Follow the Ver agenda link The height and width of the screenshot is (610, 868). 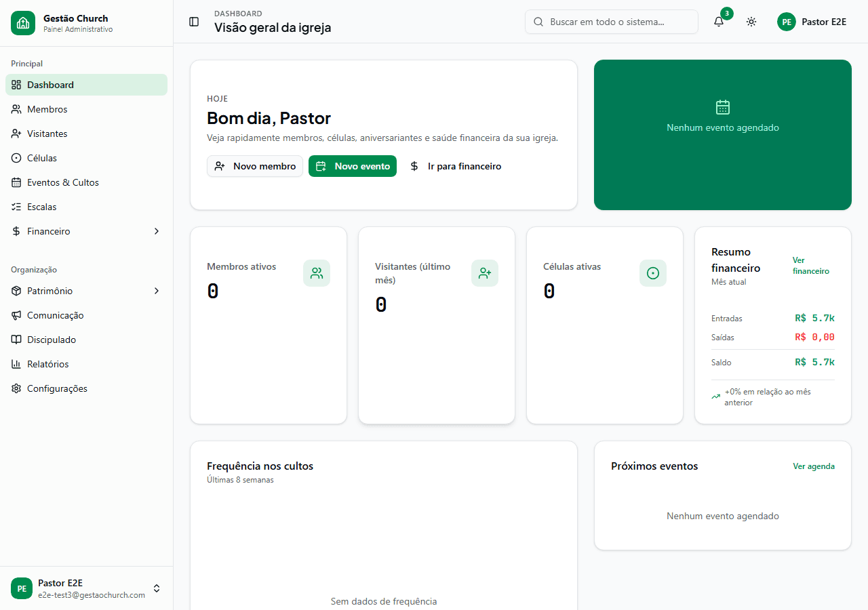814,466
